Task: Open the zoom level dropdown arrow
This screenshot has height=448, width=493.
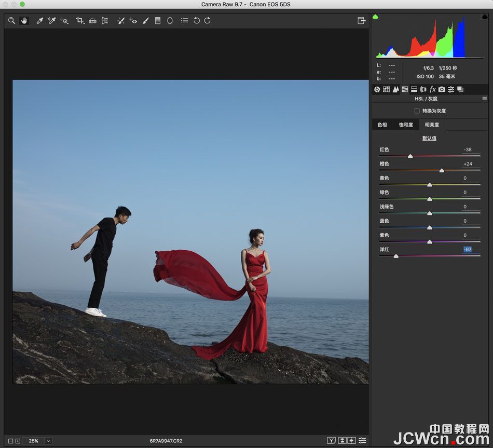Action: [48, 441]
